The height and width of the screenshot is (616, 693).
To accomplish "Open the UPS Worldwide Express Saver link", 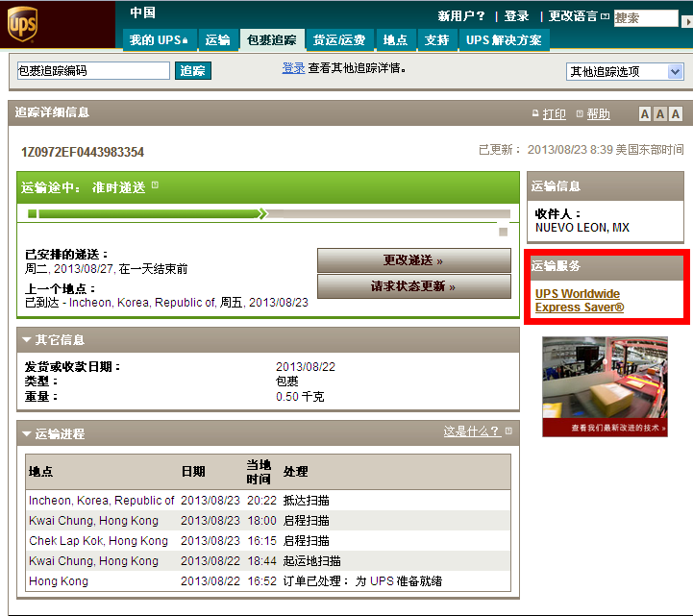I will pos(580,301).
